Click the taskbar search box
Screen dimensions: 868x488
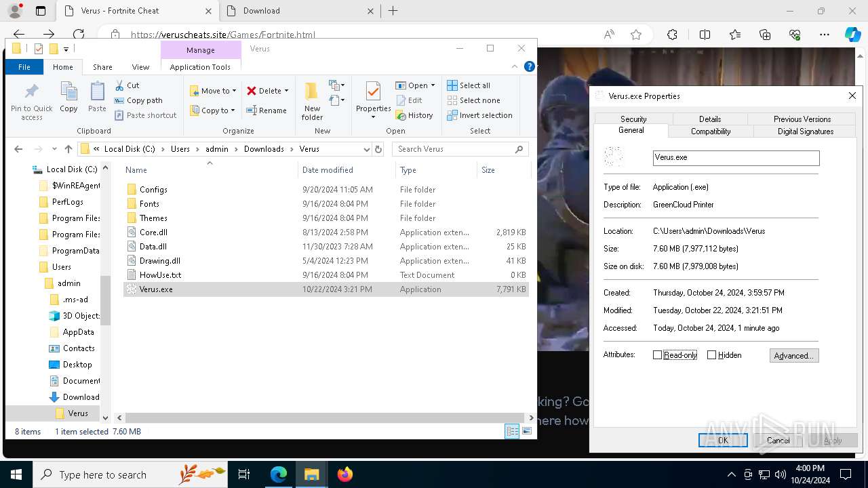pyautogui.click(x=130, y=474)
